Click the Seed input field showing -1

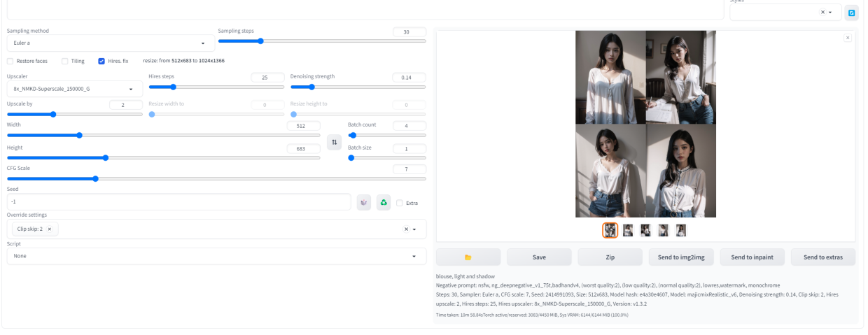coord(178,201)
